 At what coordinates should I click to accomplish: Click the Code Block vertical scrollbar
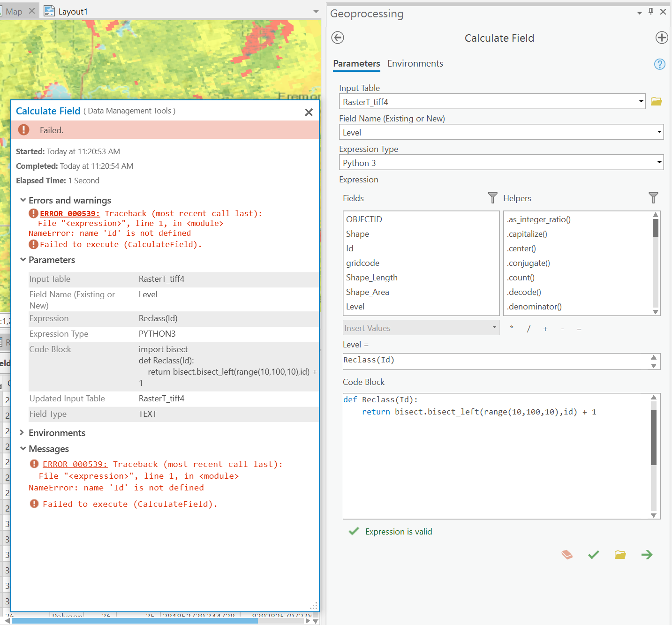coord(654,456)
